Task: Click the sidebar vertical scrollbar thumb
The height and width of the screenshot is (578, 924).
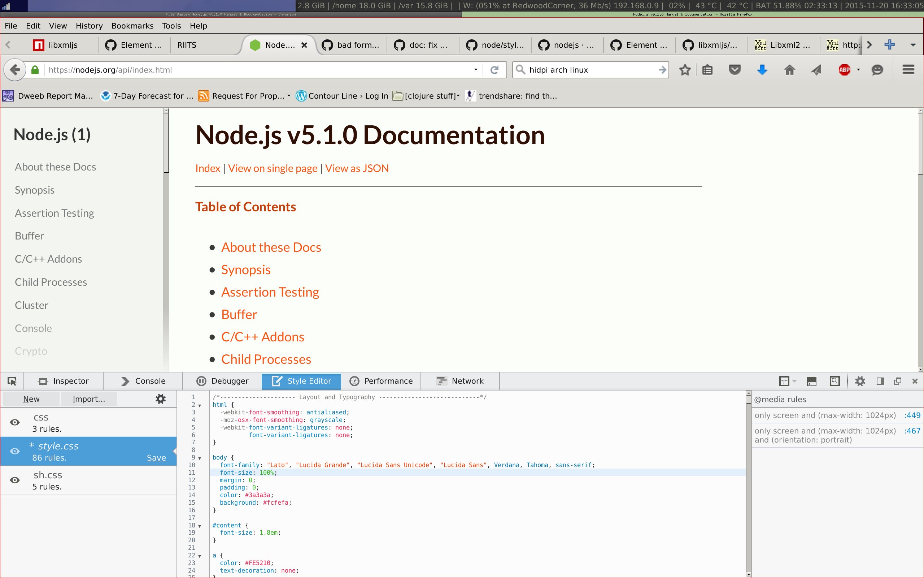Action: (x=166, y=143)
